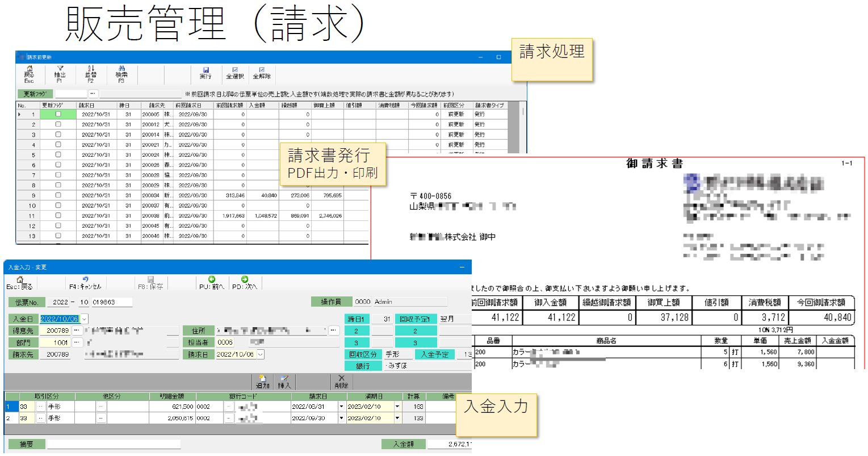
Task: Tick the 更新フラグ checkbox for row 9
Action: tap(58, 195)
